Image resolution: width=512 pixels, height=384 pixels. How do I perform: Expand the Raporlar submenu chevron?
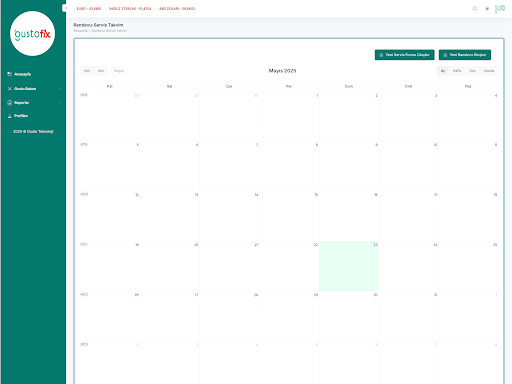[59, 103]
